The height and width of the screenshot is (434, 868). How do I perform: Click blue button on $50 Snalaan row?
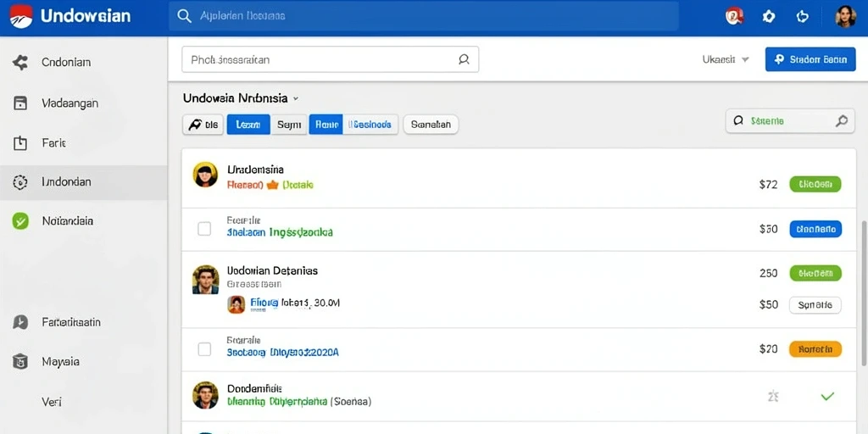[x=815, y=229]
